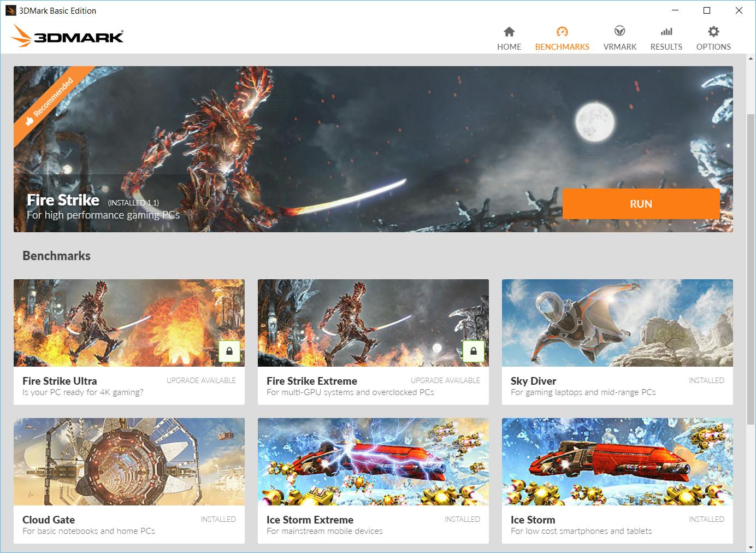Image resolution: width=756 pixels, height=553 pixels.
Task: Click 'Is your PC ready for 4K gaming?'
Action: coord(83,392)
